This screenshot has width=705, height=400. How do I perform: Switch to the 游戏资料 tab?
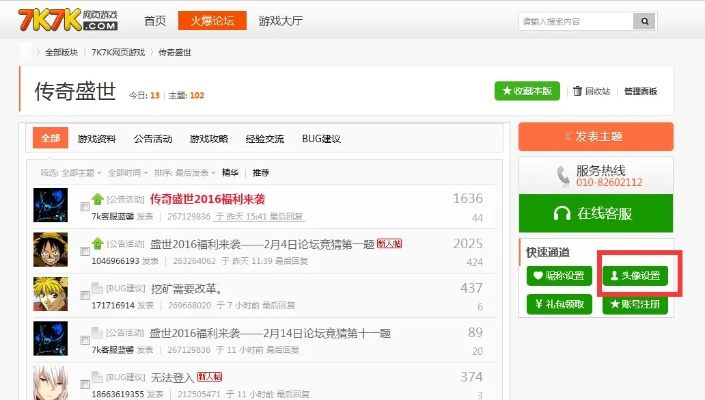(97, 139)
